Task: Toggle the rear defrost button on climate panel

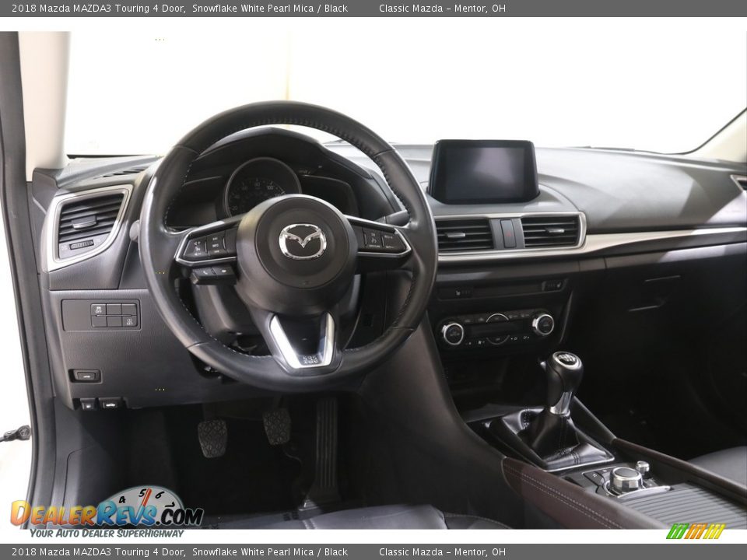Action: coord(527,338)
